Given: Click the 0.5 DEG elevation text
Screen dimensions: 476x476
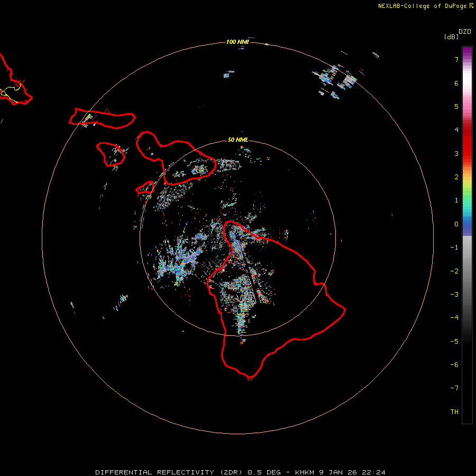Looking at the screenshot, I should pos(264,472).
